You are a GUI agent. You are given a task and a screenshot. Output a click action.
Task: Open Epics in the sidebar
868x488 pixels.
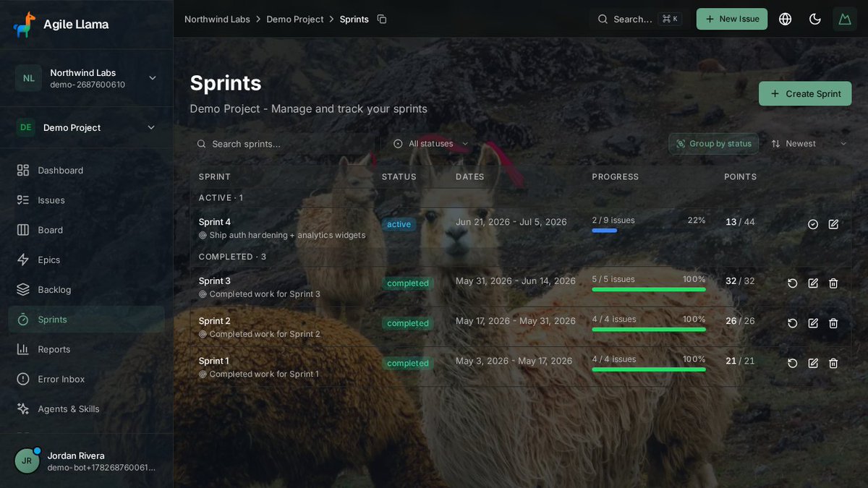point(86,260)
